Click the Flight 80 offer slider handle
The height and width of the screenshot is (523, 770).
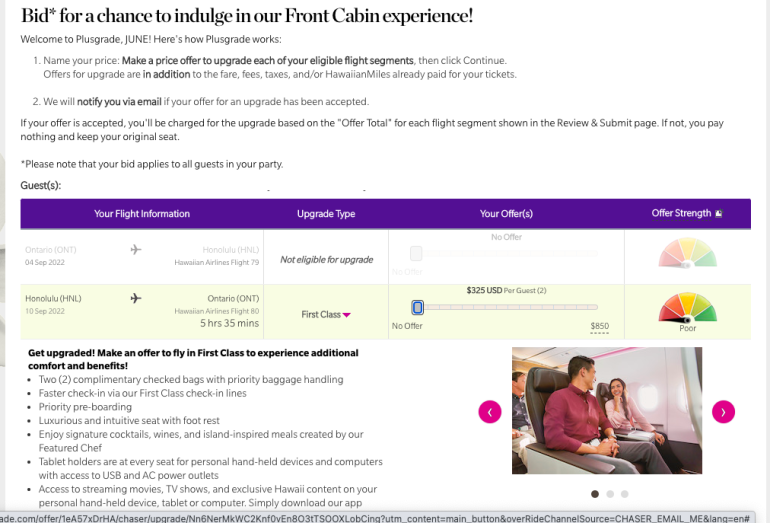click(x=417, y=307)
